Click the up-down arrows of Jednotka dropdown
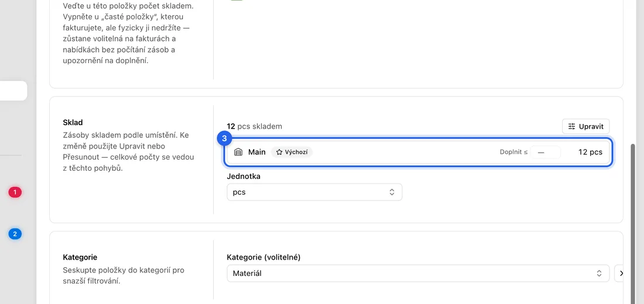The width and height of the screenshot is (644, 304). 392,192
